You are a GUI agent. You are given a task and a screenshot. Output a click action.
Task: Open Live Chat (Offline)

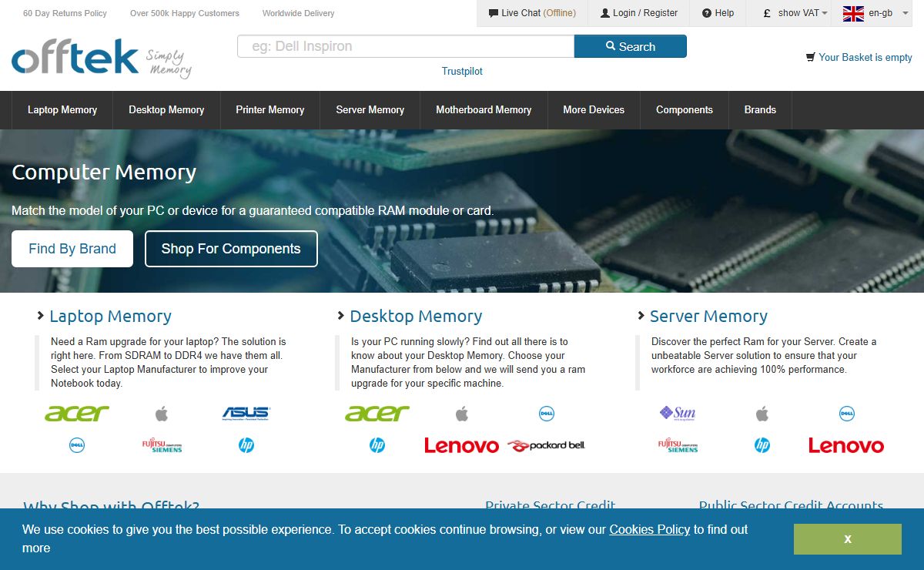pyautogui.click(x=532, y=13)
